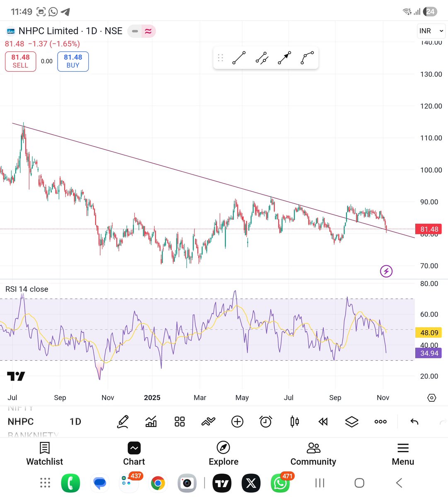
Task: Tap the 81.48 BUY button
Action: tap(73, 61)
